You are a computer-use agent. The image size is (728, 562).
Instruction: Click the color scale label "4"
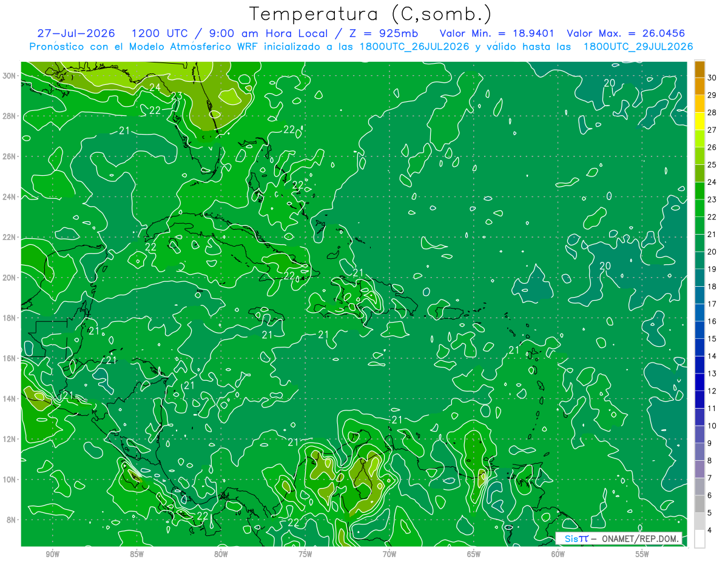point(710,530)
